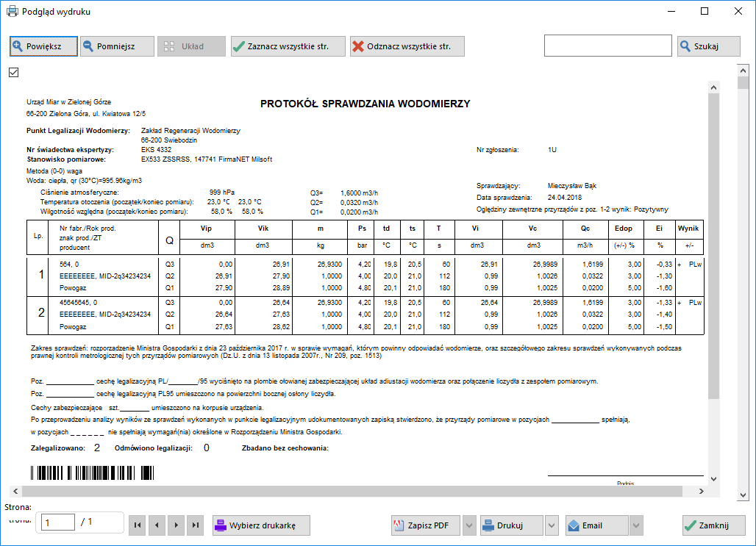Click the title 'PROTOKÓŁ SPRAWDZANIA WODOMIERZY'
This screenshot has height=546, width=756.
365,104
